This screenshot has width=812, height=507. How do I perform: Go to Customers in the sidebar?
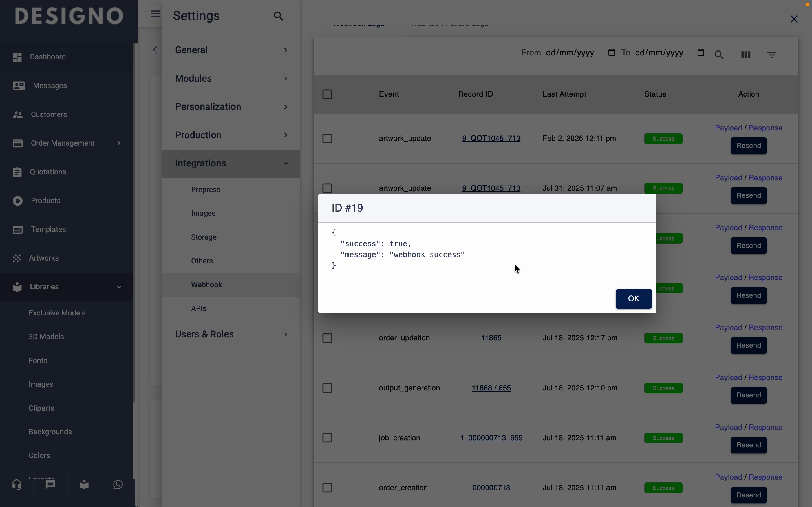49,115
